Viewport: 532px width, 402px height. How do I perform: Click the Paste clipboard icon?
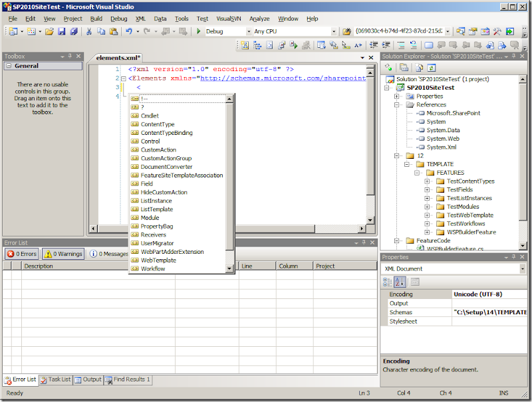coord(112,31)
